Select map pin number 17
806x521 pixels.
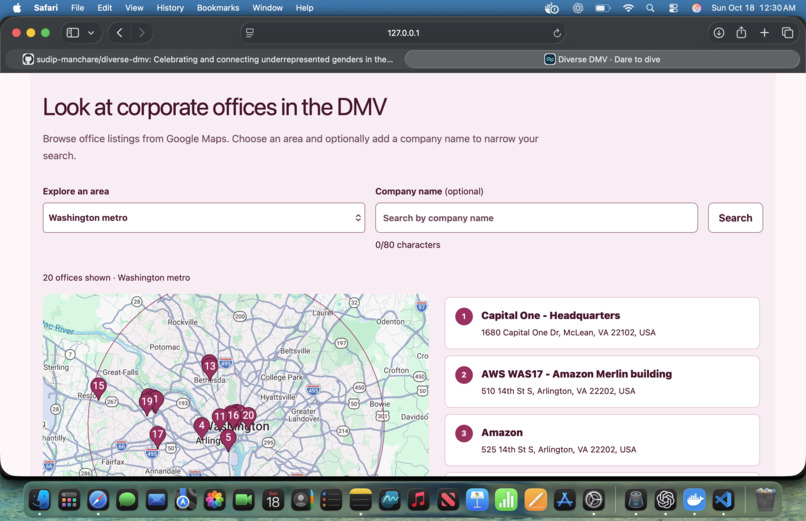pos(157,435)
